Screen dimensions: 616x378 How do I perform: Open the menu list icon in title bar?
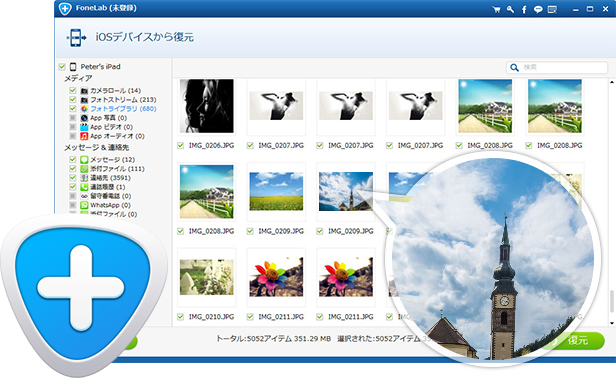pyautogui.click(x=552, y=9)
